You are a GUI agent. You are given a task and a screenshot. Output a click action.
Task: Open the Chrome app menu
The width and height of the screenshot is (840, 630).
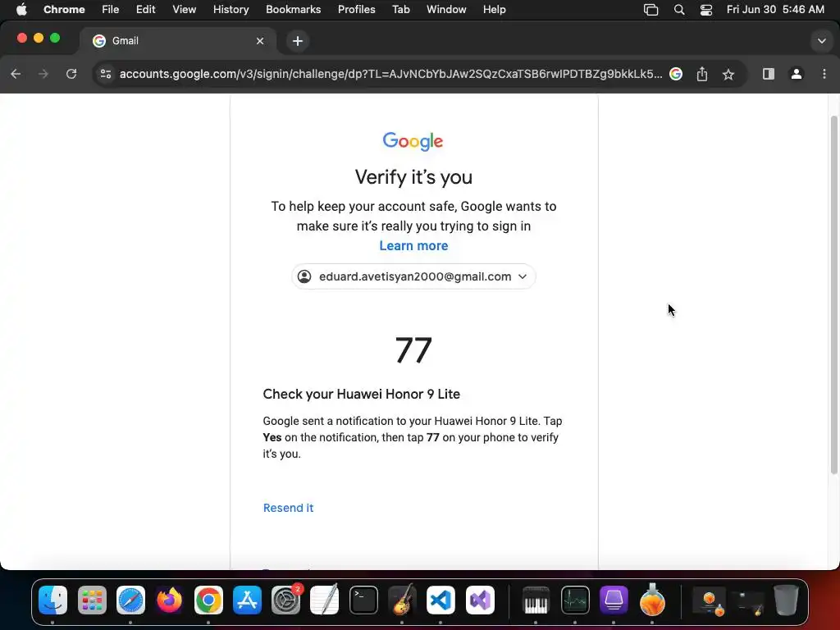[64, 10]
